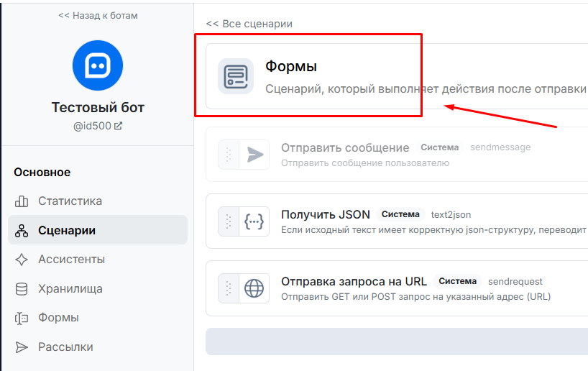The width and height of the screenshot is (588, 371).
Task: Click the Ассистенты sparkle icon
Action: coord(22,260)
